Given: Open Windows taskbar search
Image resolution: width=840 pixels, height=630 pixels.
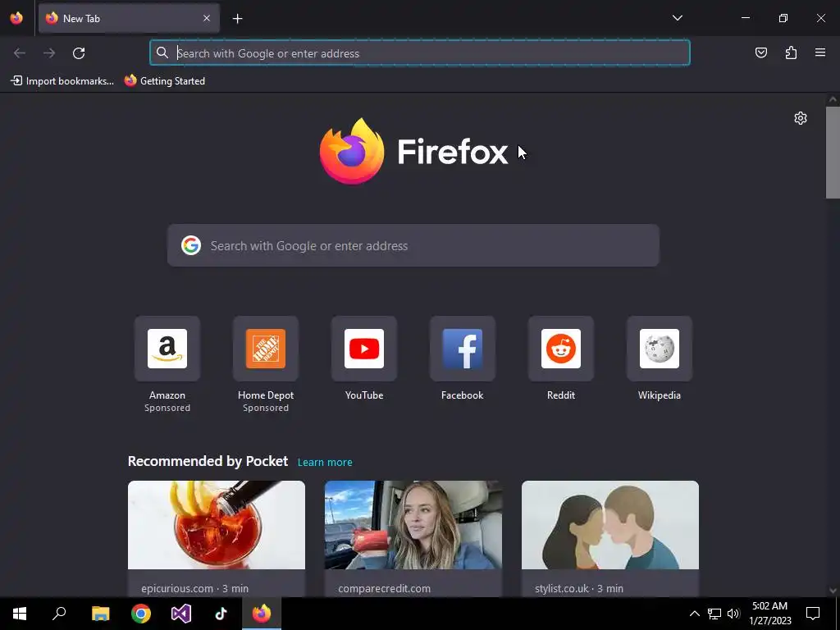Looking at the screenshot, I should pos(59,614).
